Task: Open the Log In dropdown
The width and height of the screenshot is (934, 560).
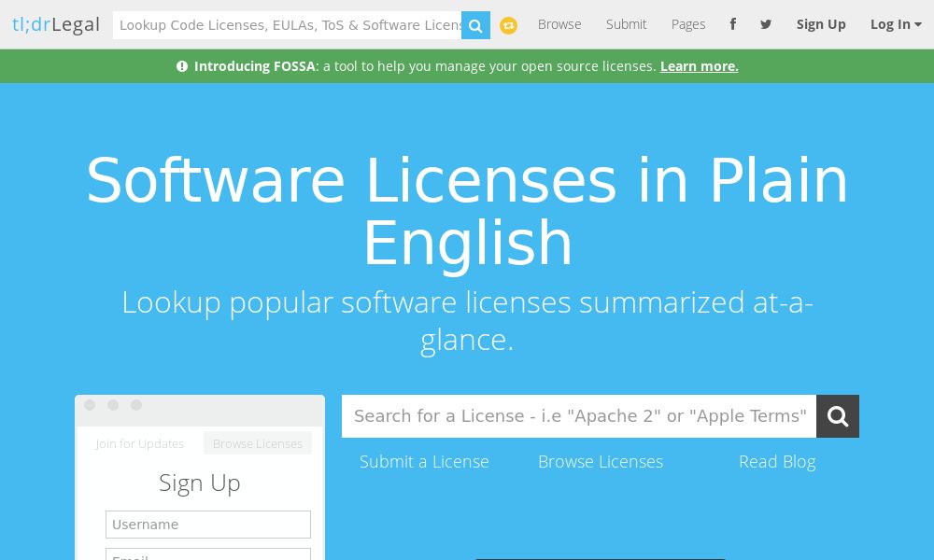Action: pos(895,24)
